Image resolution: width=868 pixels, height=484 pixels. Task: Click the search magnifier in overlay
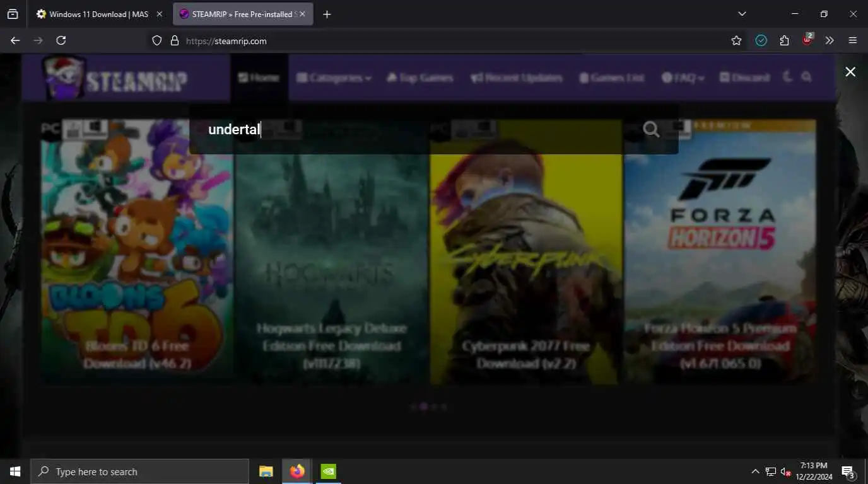point(651,129)
